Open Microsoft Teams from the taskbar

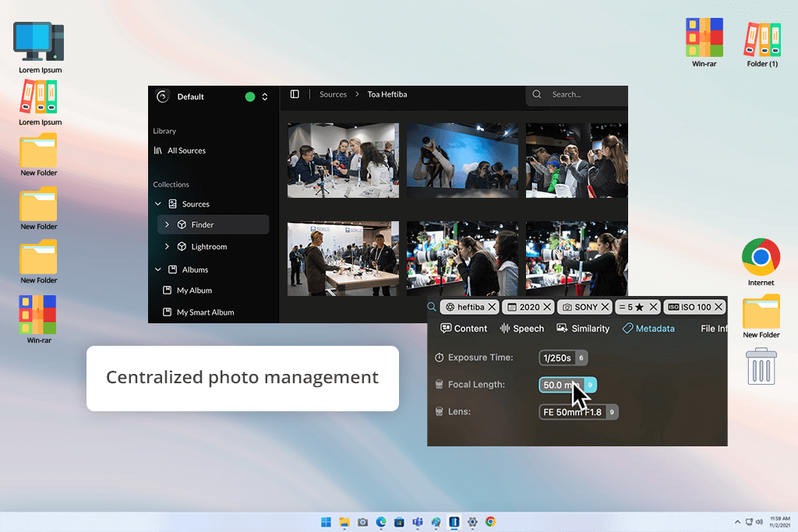pos(418,522)
